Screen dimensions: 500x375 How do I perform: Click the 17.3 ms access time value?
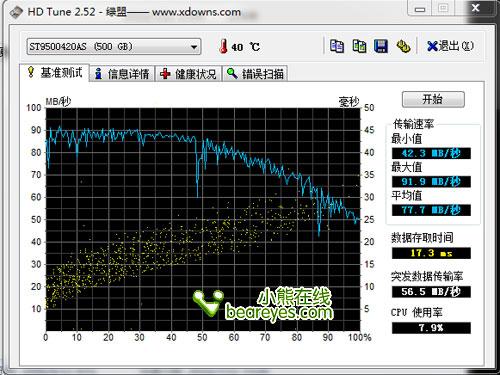[x=431, y=253]
